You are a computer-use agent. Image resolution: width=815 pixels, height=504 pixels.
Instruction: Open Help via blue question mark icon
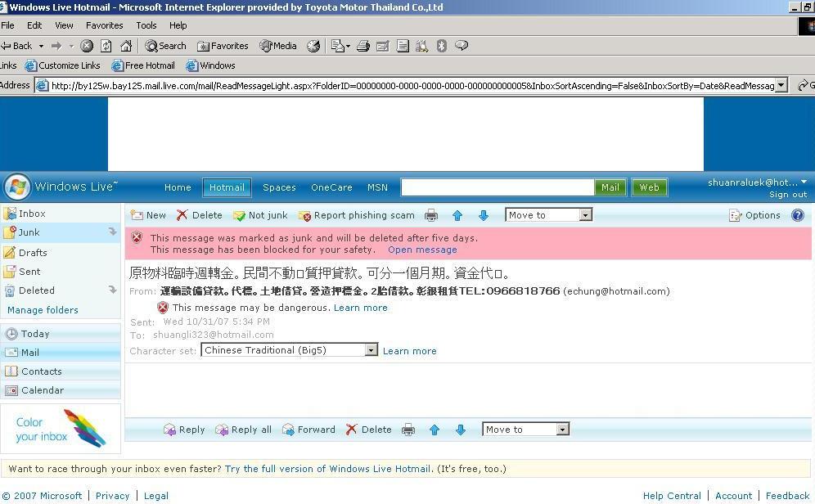[798, 215]
